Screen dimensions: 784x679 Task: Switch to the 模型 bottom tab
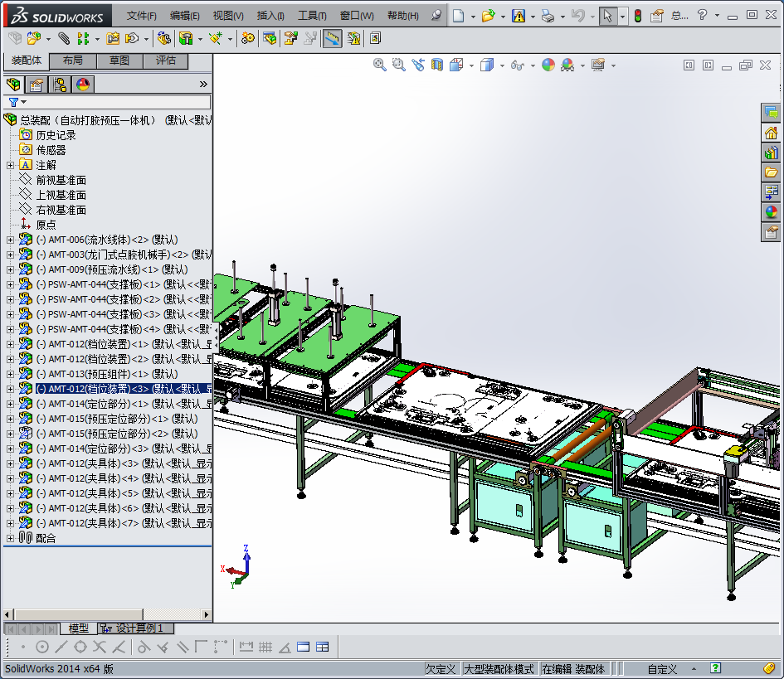[x=79, y=628]
